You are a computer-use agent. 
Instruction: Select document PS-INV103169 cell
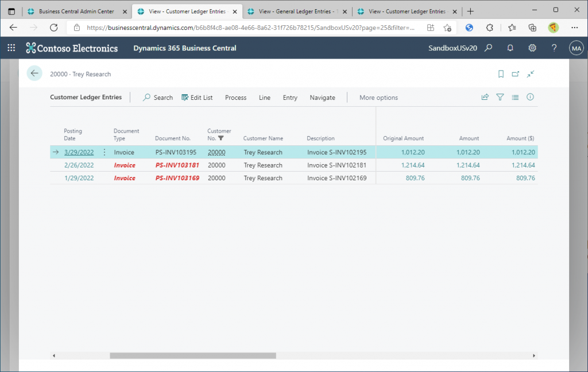coord(177,178)
